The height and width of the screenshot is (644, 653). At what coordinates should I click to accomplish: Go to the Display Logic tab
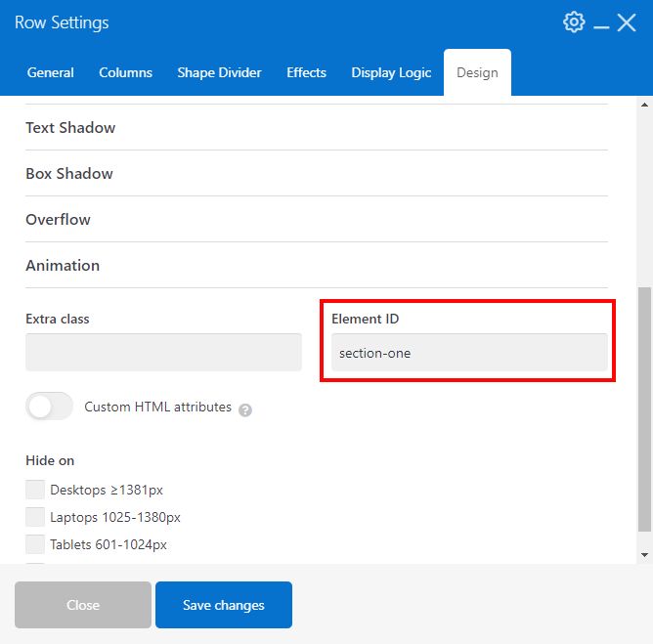click(391, 72)
